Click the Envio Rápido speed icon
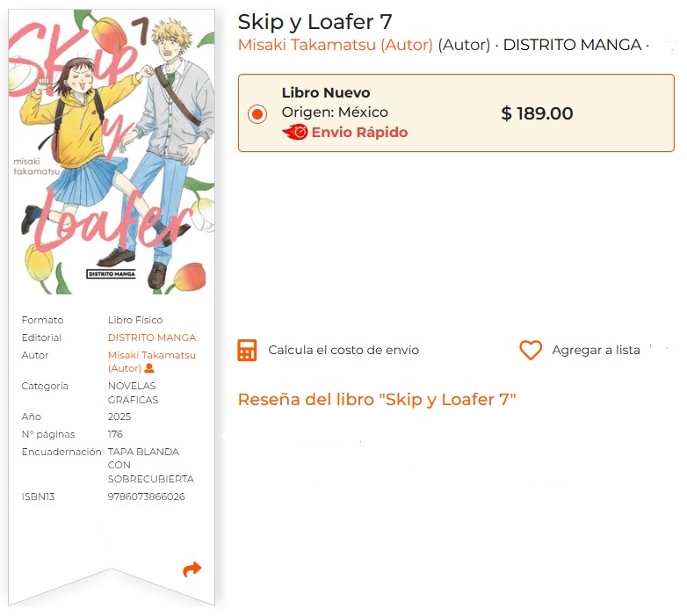687x616 pixels. 295,132
